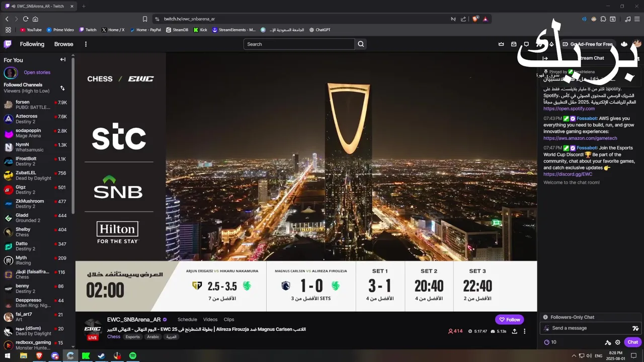
Task: Open Steam from the taskbar
Action: (x=101, y=355)
